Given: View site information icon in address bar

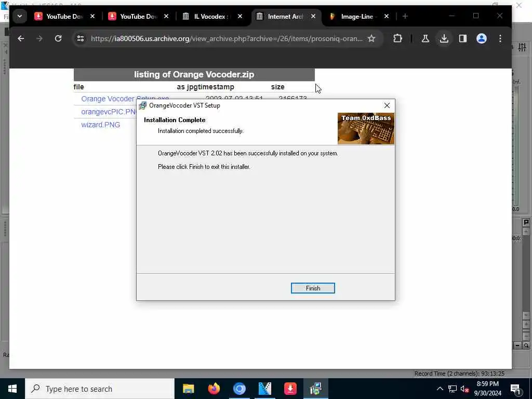Looking at the screenshot, I should click(81, 38).
